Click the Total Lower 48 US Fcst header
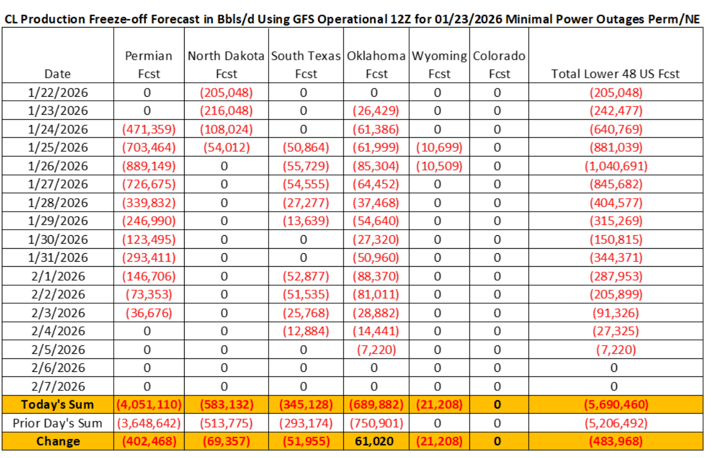 point(616,74)
